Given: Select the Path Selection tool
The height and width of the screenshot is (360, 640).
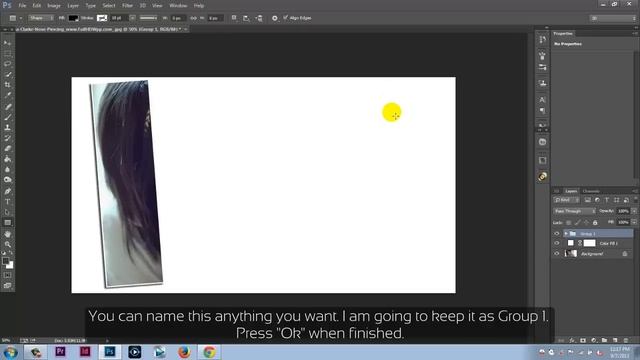Looking at the screenshot, I should tap(7, 212).
